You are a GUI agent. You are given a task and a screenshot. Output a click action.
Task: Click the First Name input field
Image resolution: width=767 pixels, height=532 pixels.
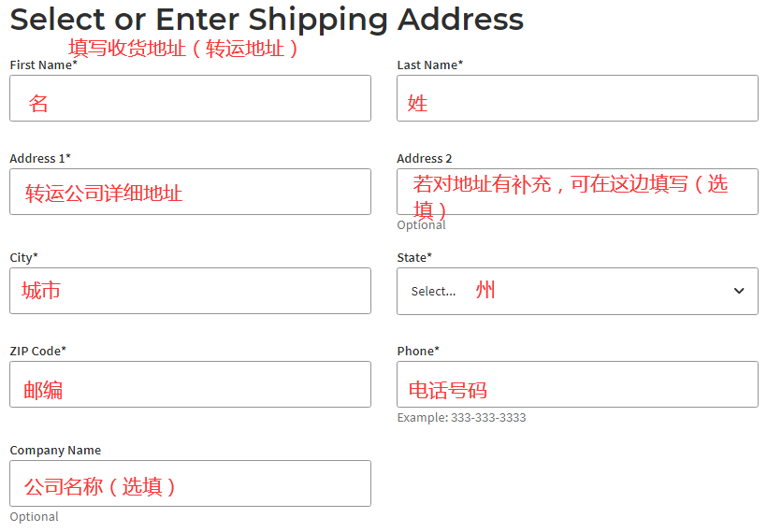(190, 98)
